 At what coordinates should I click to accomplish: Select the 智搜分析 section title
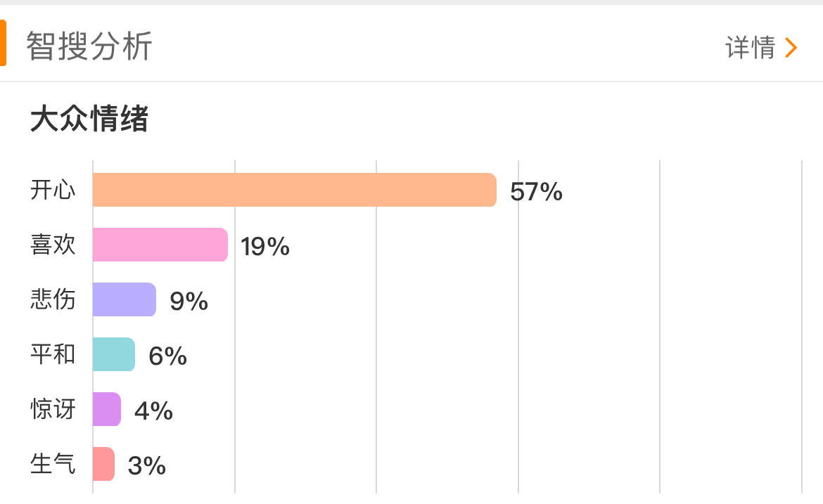(x=89, y=47)
